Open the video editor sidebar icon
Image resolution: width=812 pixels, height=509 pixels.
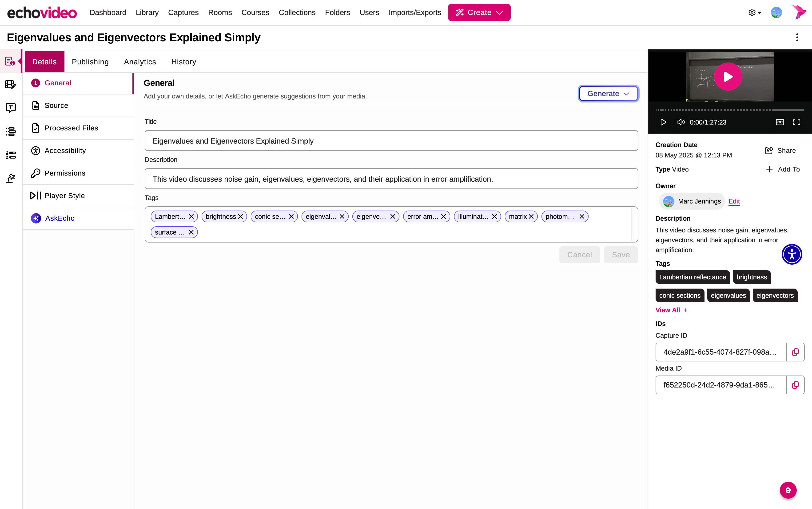tap(10, 85)
